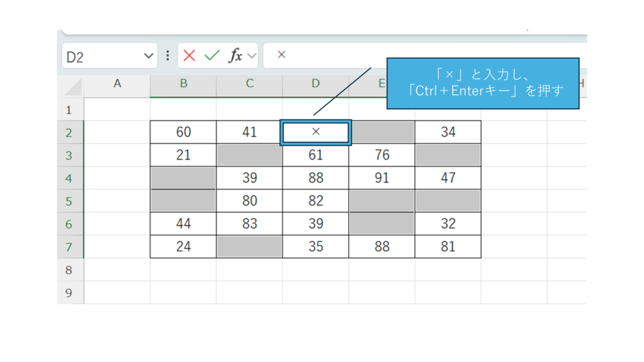Click the green Enter checkmark icon

212,56
